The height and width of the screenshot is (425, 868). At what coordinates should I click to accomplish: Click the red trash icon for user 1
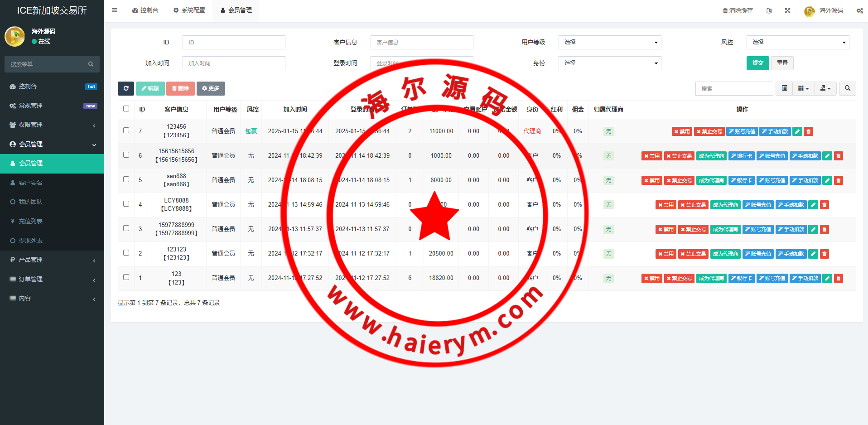(x=838, y=278)
